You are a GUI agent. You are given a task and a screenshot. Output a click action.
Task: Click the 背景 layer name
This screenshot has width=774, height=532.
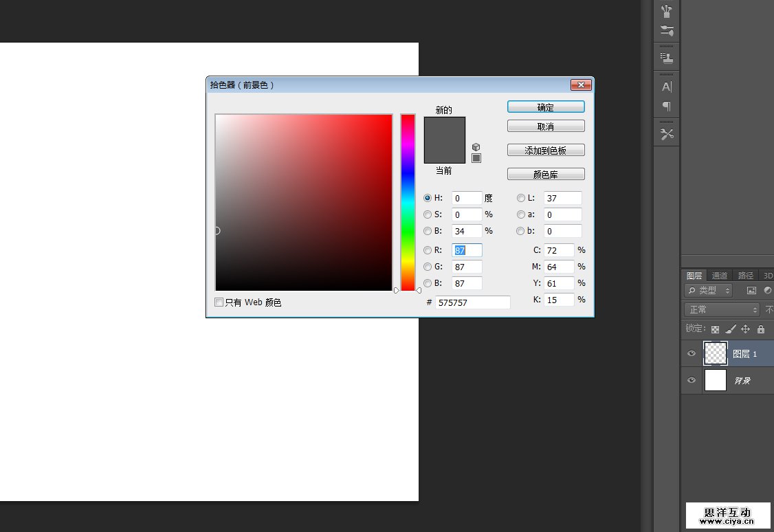742,381
